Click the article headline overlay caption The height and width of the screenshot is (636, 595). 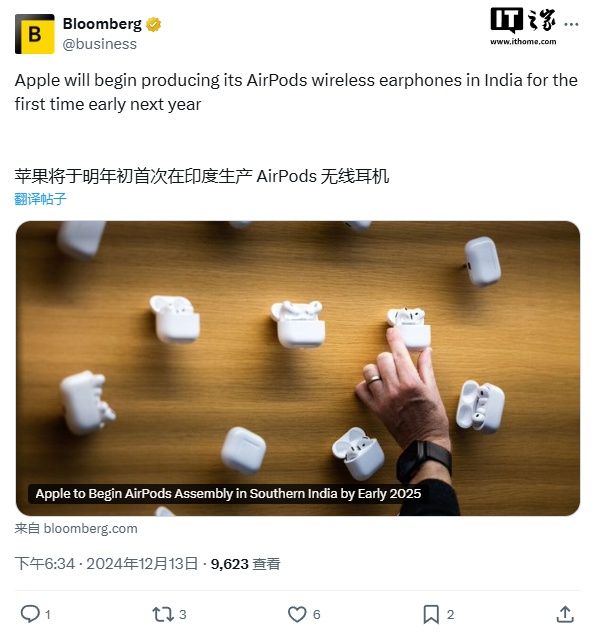pyautogui.click(x=228, y=494)
